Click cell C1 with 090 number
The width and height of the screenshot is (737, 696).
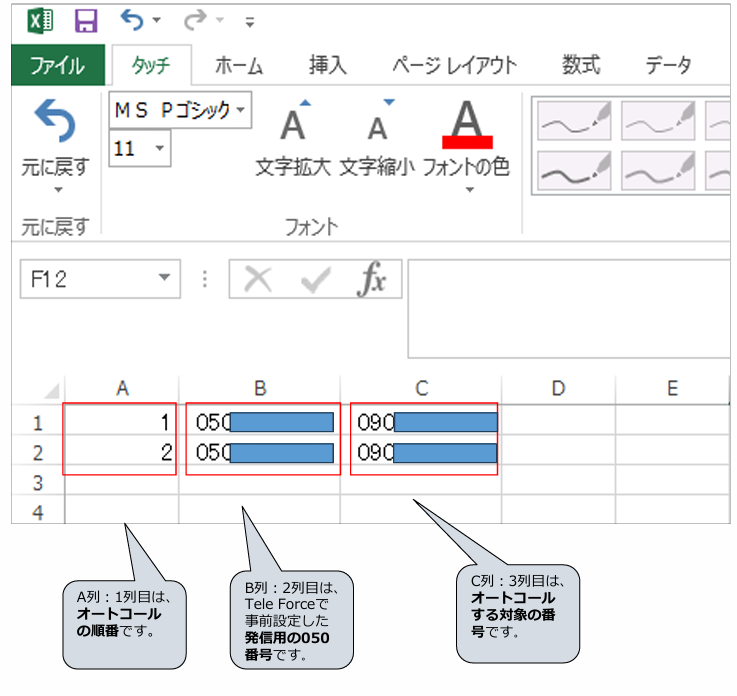click(421, 422)
